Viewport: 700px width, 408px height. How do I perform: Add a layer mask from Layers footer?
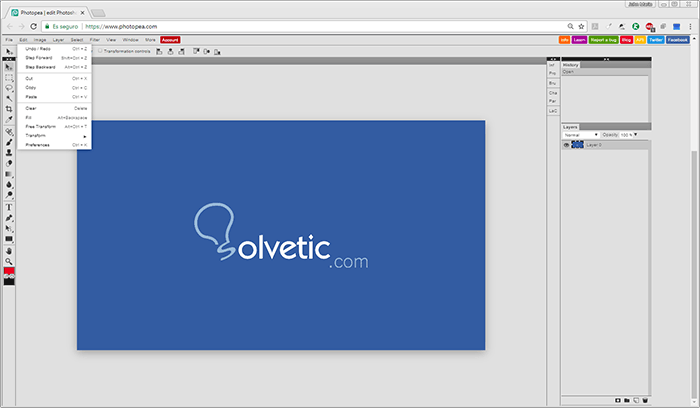[618, 400]
